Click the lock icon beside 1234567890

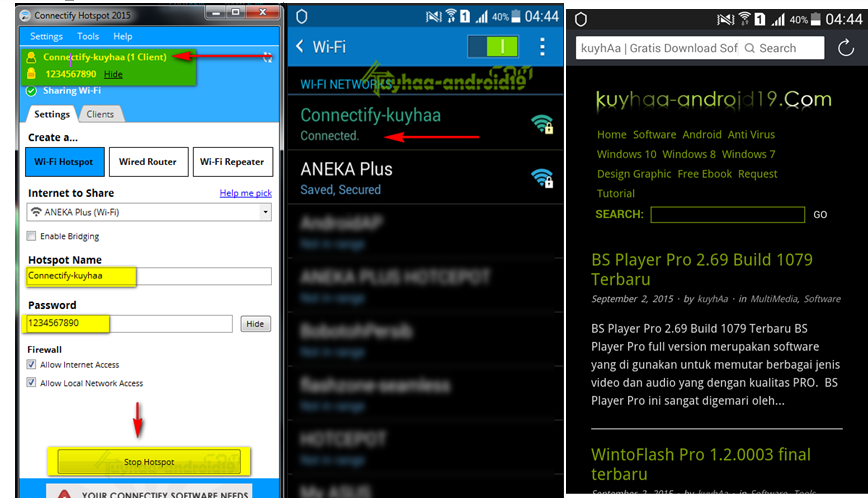(32, 74)
